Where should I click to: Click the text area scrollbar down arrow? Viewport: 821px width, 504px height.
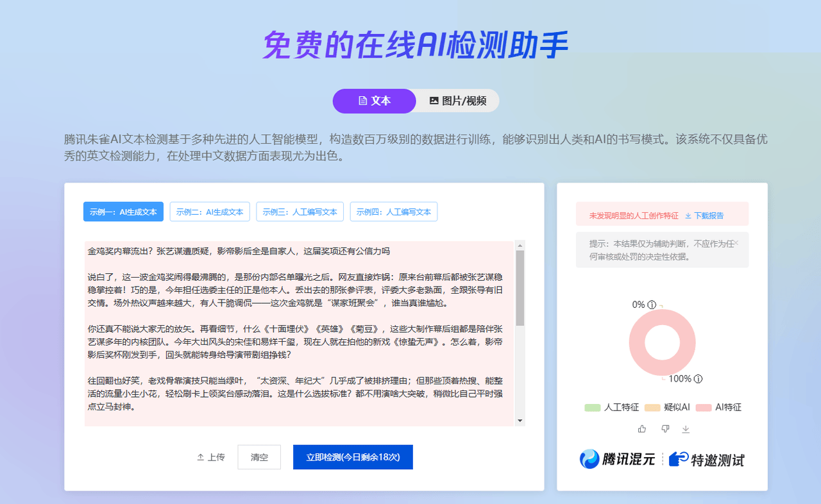520,421
